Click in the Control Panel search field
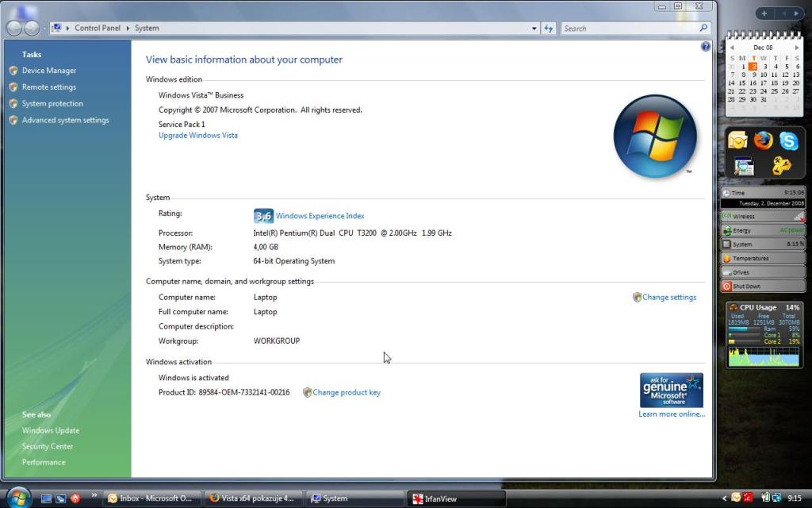This screenshot has height=508, width=812. (x=630, y=28)
